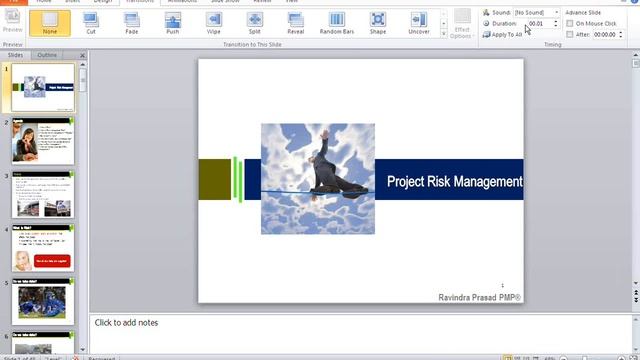Click main editor scrollbar up arrow

click(636, 54)
